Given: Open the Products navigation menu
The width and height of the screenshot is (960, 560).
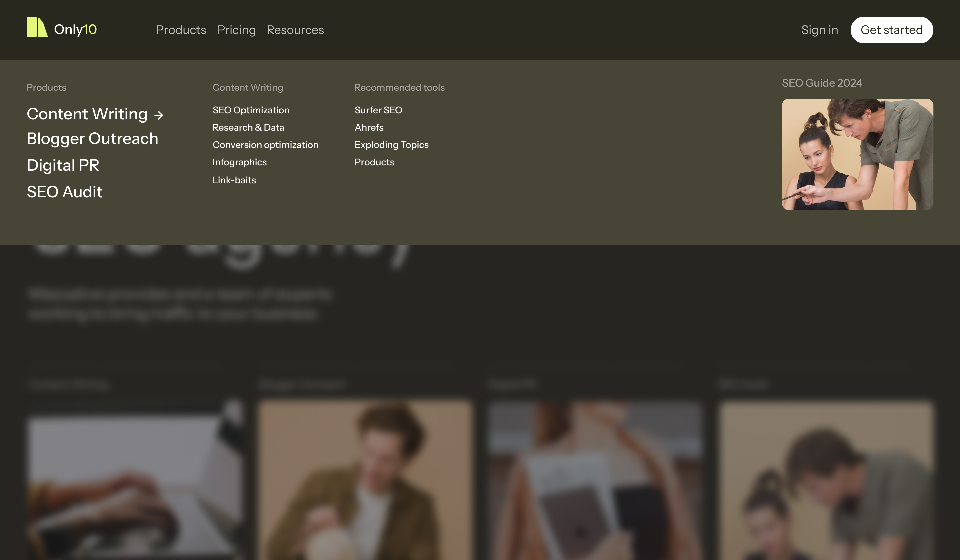Looking at the screenshot, I should tap(181, 30).
